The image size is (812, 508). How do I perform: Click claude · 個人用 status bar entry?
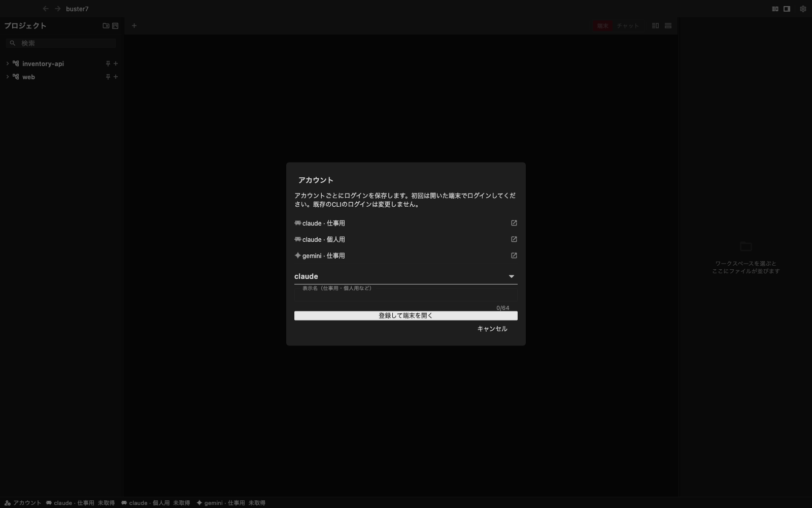tap(155, 503)
